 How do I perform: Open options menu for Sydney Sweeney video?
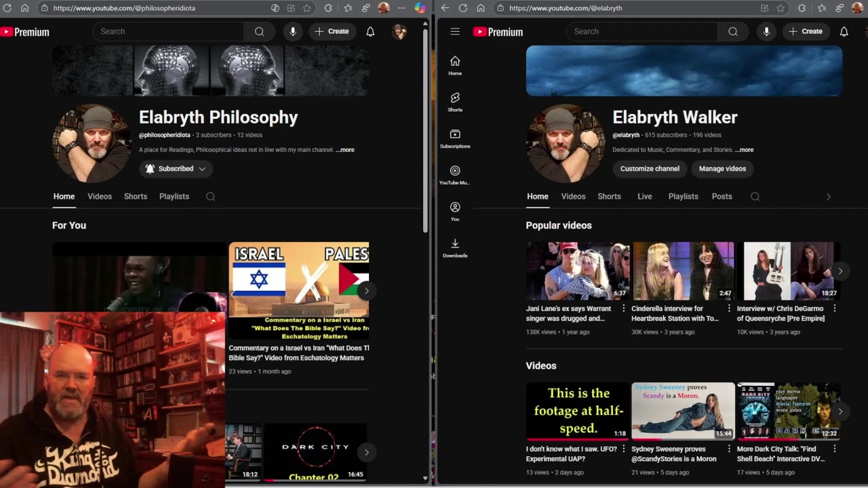coord(729,449)
